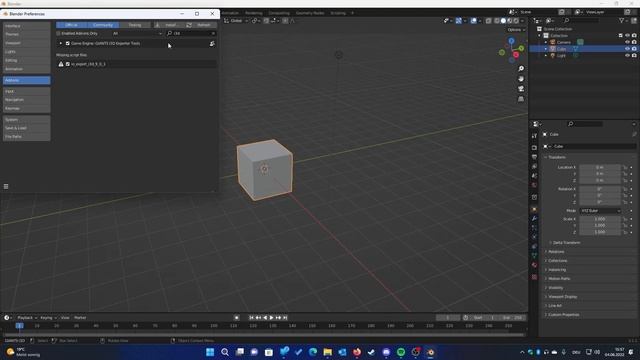Image resolution: width=640 pixels, height=360 pixels.
Task: Click the red X axis on the navigation gizmo
Action: click(516, 55)
